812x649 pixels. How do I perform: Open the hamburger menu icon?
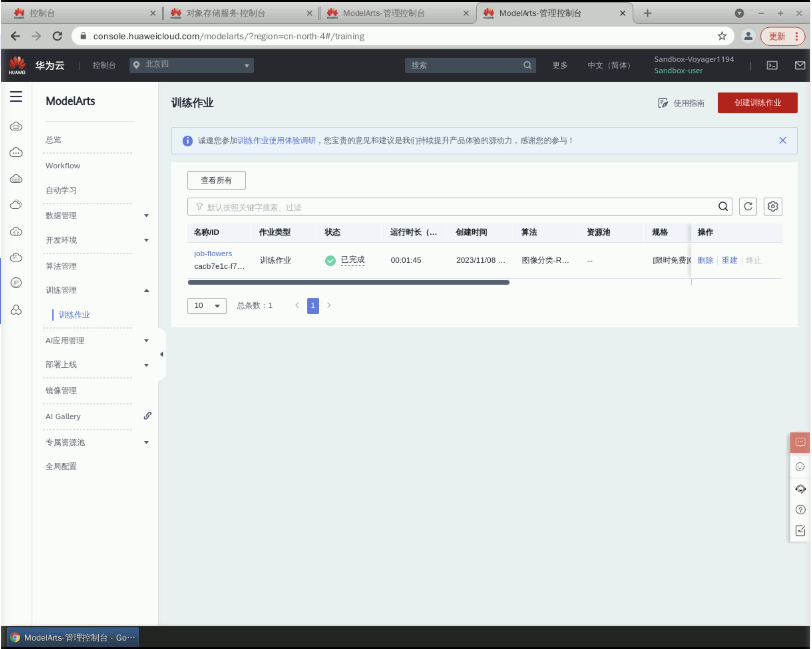pyautogui.click(x=16, y=97)
